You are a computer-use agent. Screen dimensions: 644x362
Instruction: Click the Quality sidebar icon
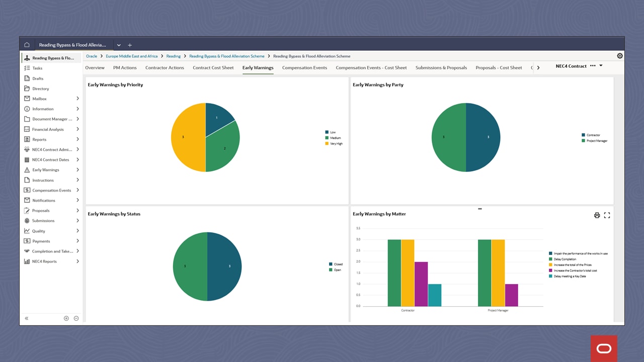point(27,230)
